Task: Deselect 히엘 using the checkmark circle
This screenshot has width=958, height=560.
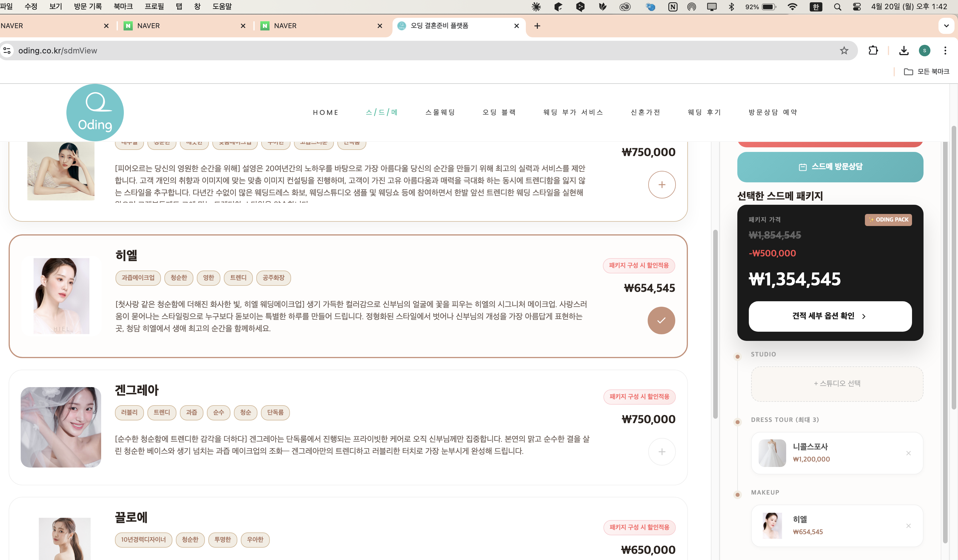Action: 661,320
